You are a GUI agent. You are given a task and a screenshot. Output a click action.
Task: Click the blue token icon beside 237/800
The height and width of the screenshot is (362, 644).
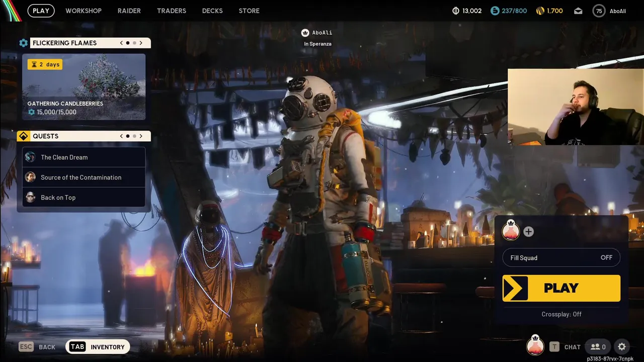(495, 11)
